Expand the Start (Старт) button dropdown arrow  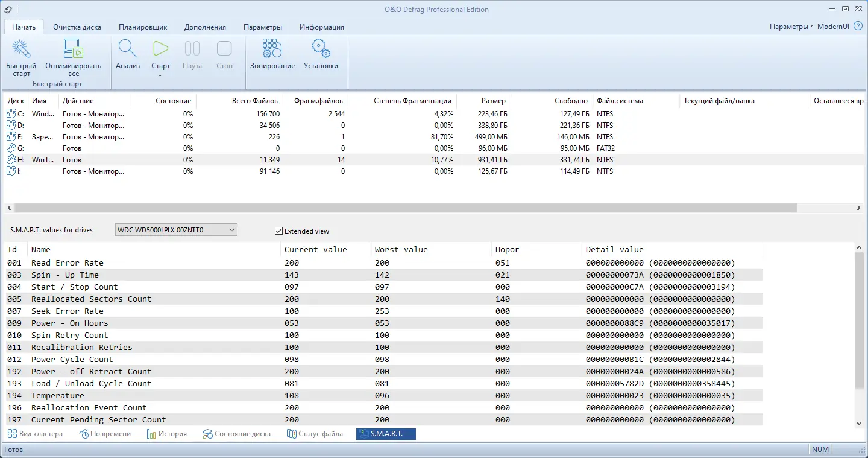160,75
